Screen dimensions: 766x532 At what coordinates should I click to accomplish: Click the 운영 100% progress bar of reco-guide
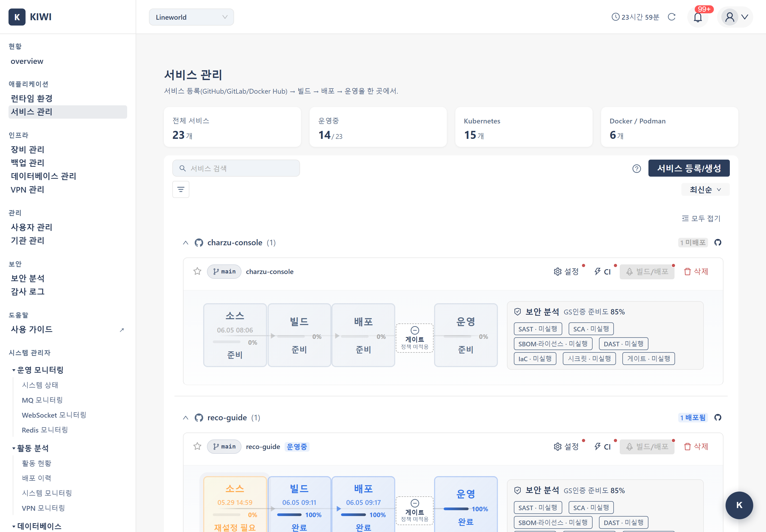(x=456, y=509)
